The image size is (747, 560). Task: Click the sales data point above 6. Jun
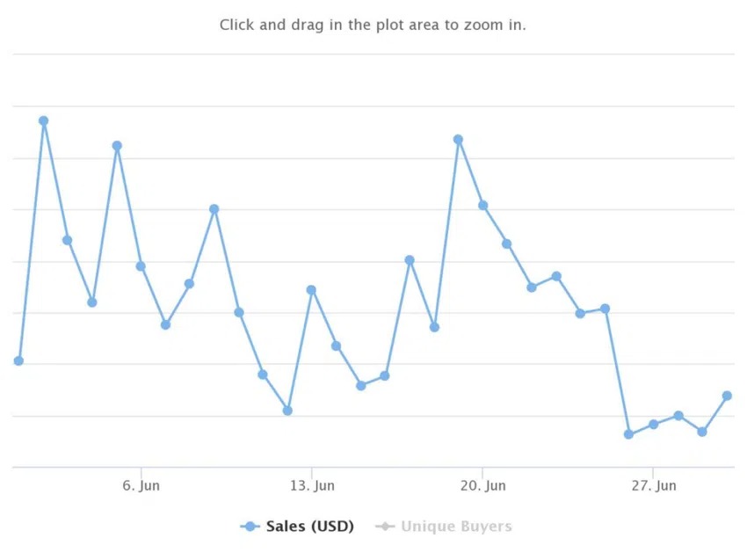click(x=141, y=266)
